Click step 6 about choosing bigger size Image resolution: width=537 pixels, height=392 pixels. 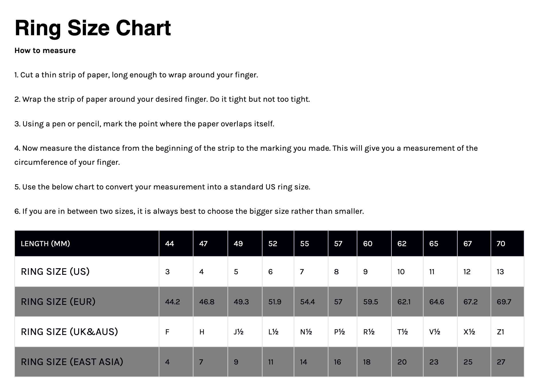189,211
